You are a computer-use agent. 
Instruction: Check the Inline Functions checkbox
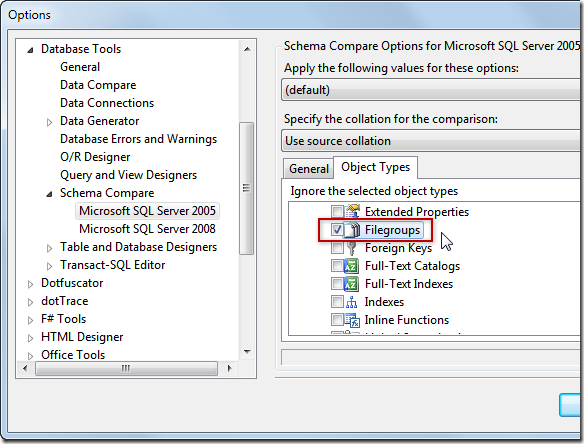point(337,320)
